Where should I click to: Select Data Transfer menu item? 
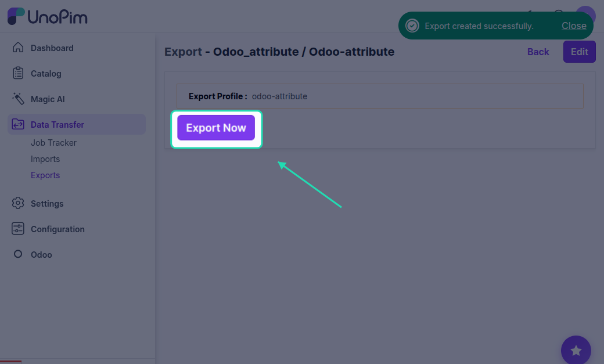77,124
